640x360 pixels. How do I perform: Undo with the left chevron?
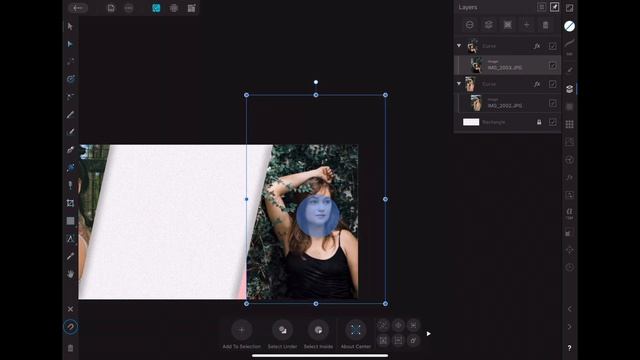point(569,309)
